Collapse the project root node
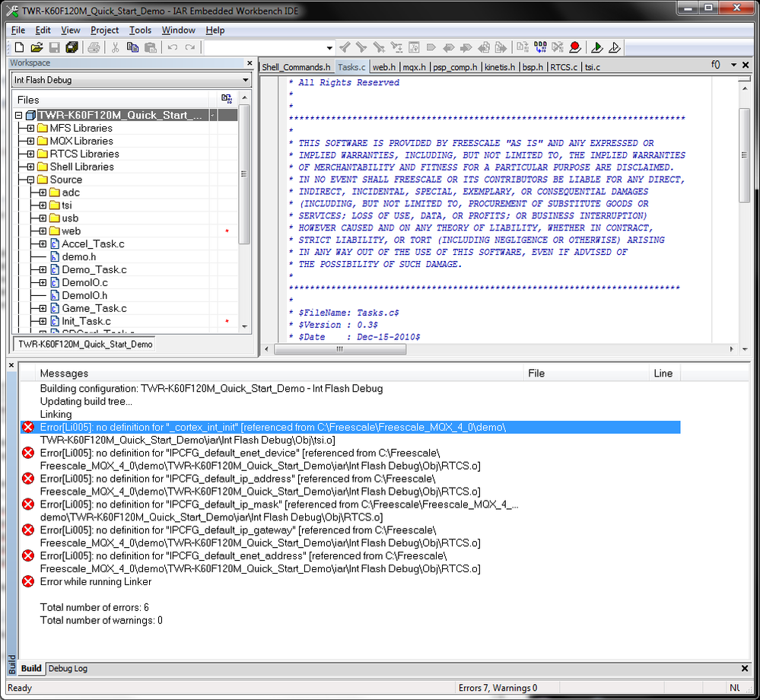The width and height of the screenshot is (760, 700). click(18, 116)
